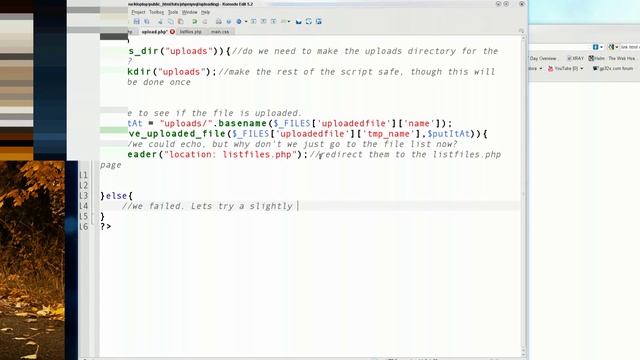Click the editor vertical scrollbar
This screenshot has width=640, height=360.
(x=524, y=196)
